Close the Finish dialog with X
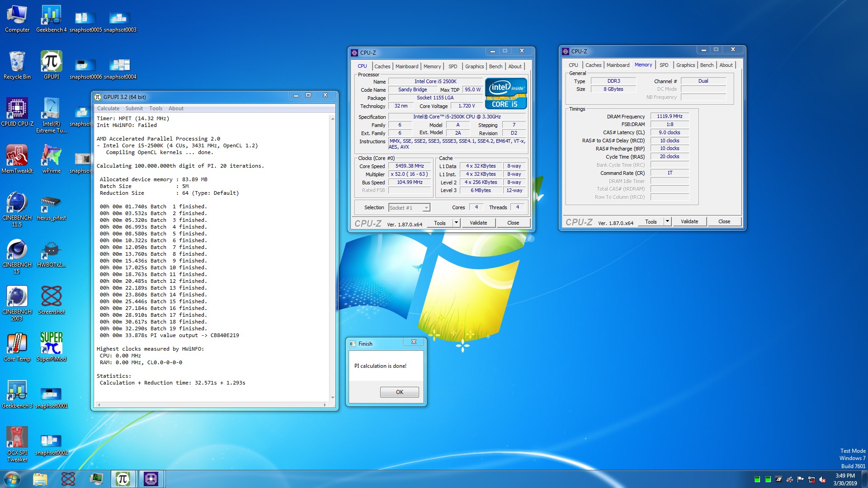This screenshot has height=488, width=868. coord(414,342)
